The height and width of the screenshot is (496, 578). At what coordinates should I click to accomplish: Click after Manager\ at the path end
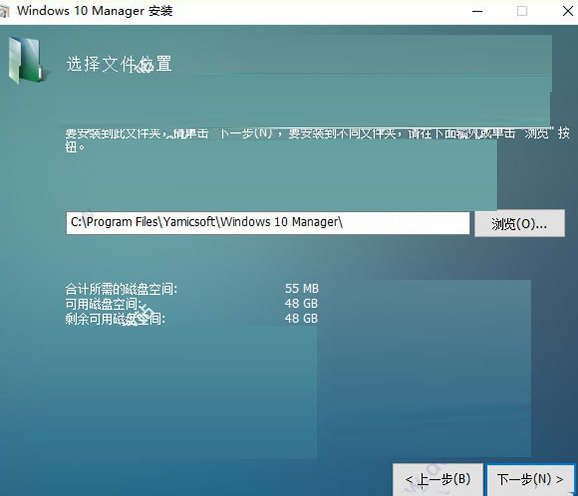click(x=345, y=222)
